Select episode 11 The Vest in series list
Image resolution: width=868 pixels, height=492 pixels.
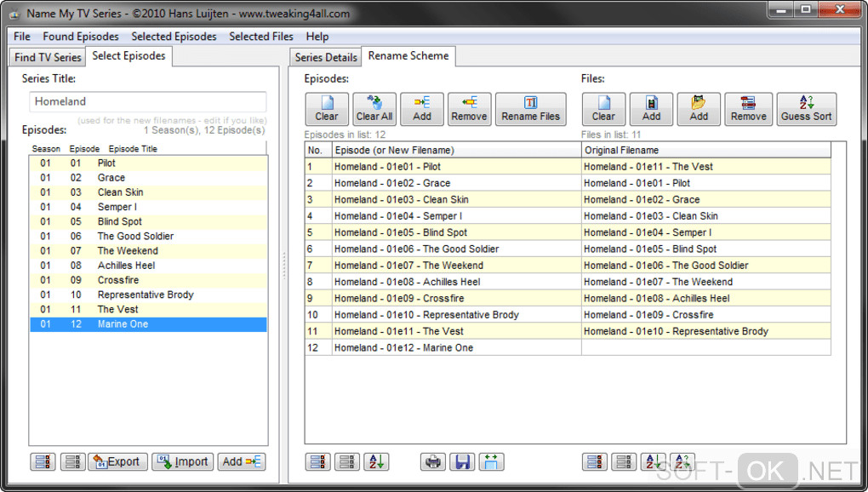pyautogui.click(x=148, y=309)
